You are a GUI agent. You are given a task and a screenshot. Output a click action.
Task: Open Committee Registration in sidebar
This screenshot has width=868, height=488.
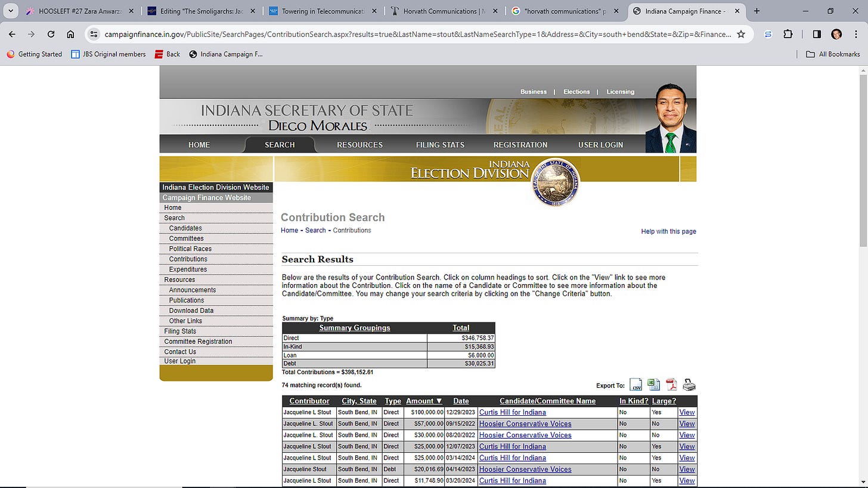(198, 341)
